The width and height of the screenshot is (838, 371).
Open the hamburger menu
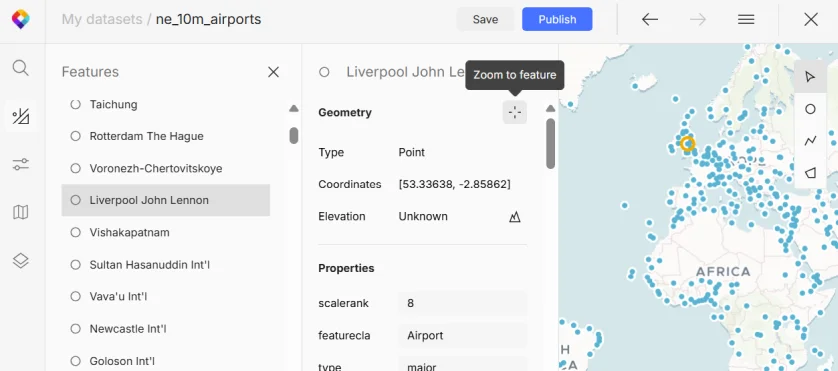click(746, 19)
